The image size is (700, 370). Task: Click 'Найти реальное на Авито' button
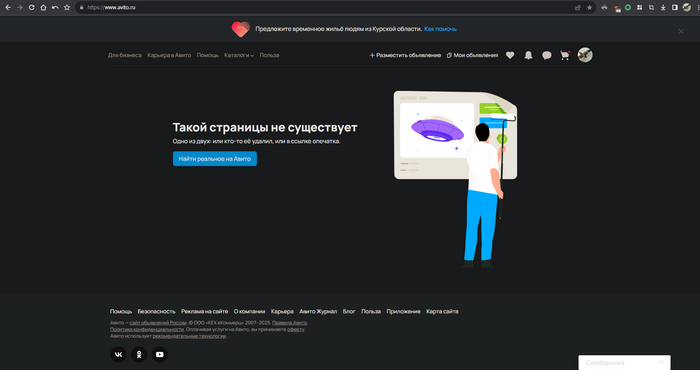tap(215, 159)
